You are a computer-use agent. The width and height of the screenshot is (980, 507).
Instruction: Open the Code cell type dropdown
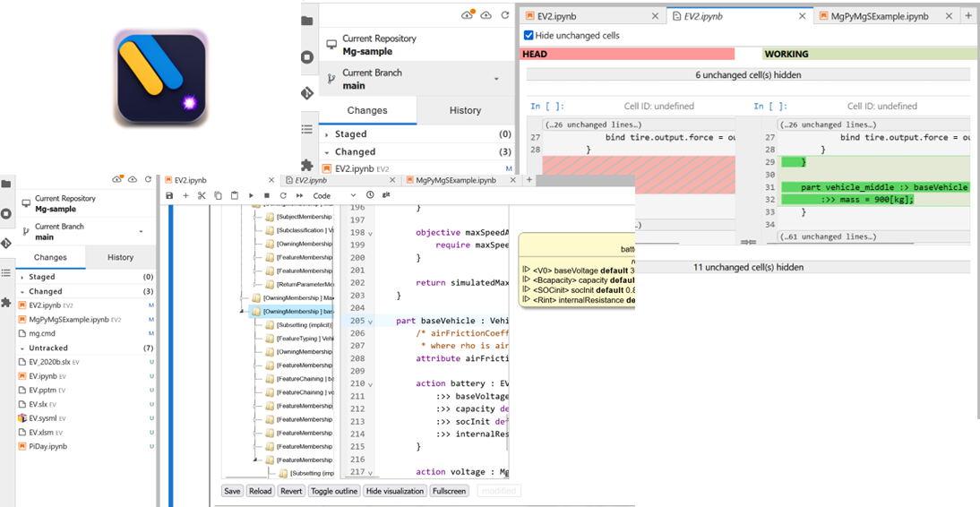[x=331, y=195]
